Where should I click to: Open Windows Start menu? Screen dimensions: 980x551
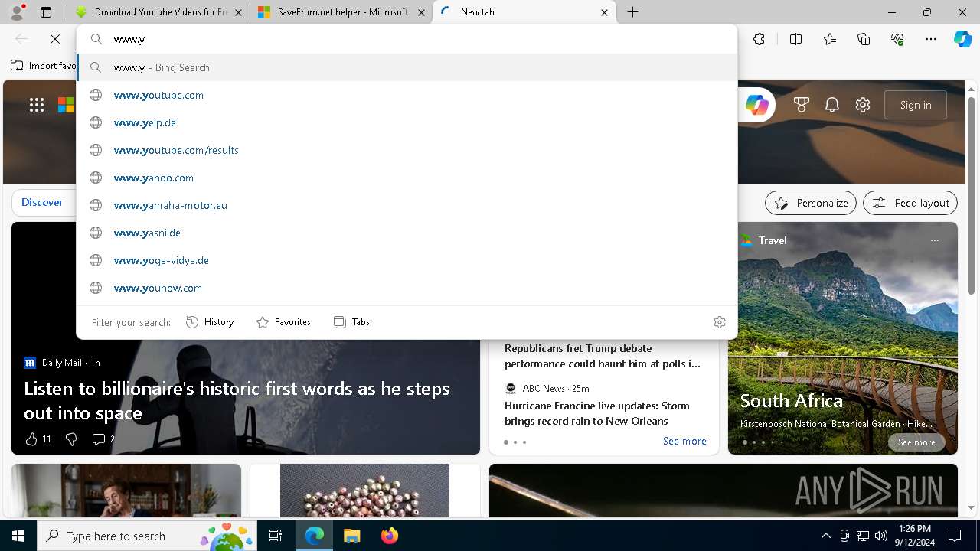18,536
